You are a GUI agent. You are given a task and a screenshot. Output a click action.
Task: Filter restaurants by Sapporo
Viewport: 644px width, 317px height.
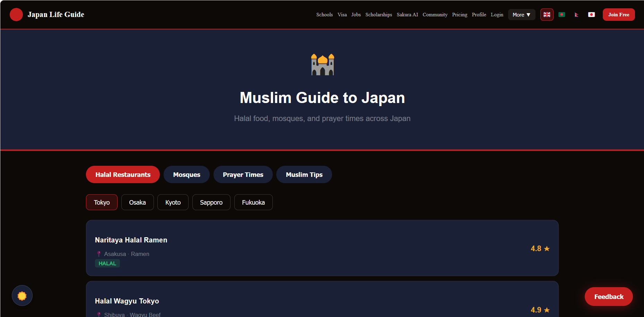click(x=211, y=202)
